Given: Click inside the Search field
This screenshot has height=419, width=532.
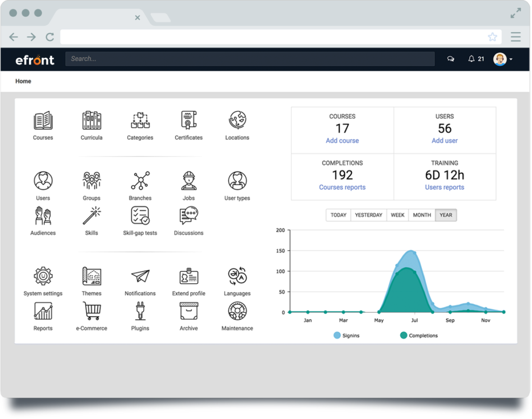Looking at the screenshot, I should click(x=249, y=59).
